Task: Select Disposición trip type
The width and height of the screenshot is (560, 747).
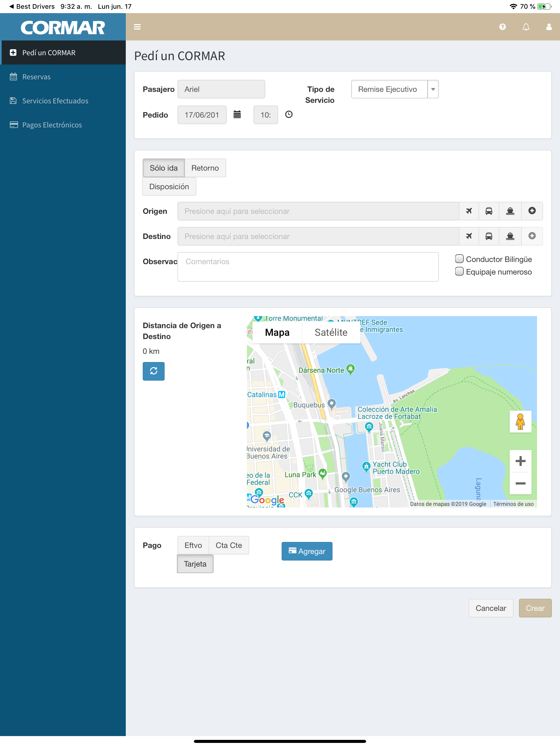Action: point(169,186)
